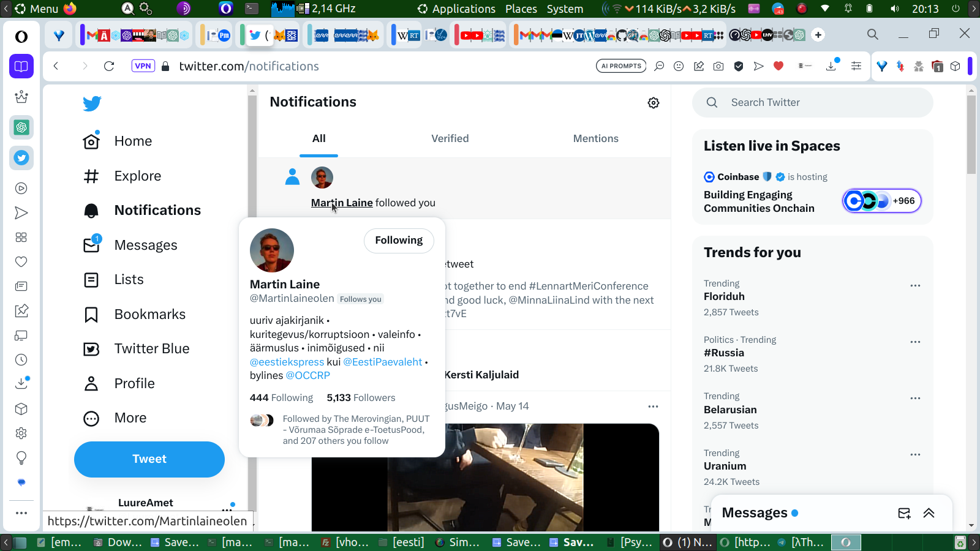
Task: Expand the Messages drawer
Action: click(929, 513)
